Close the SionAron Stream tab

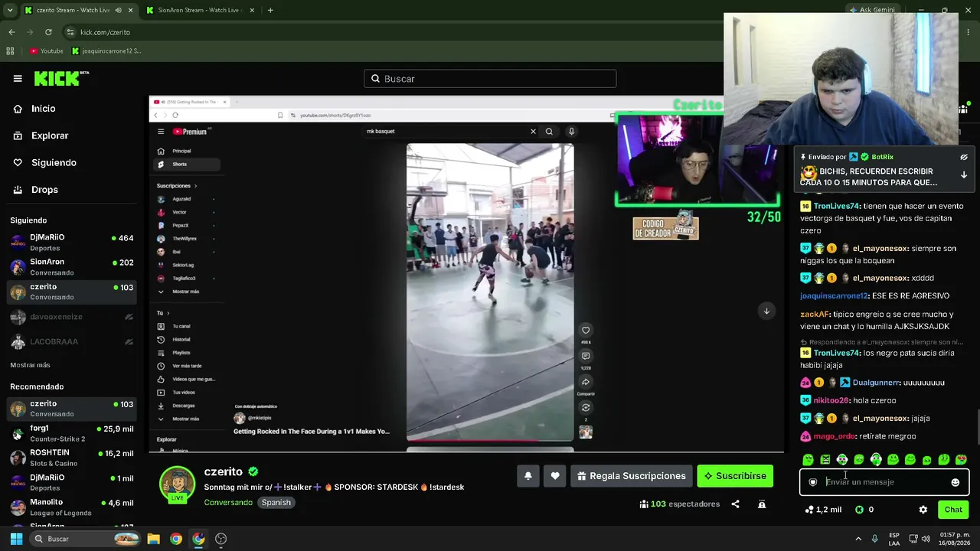tap(253, 10)
